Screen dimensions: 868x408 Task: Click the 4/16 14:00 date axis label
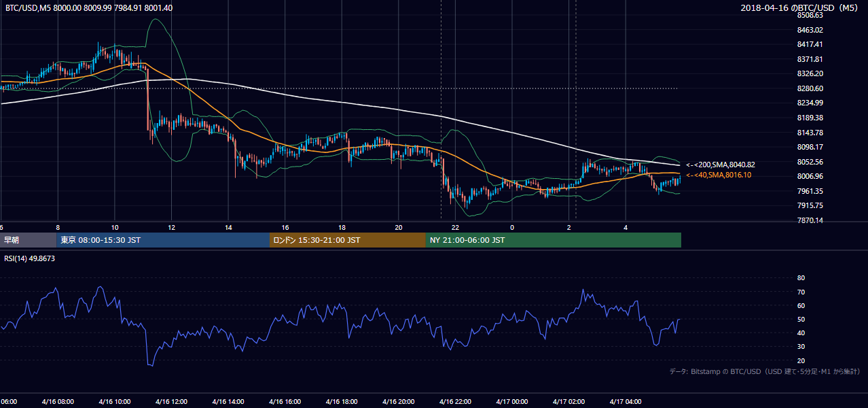(x=228, y=401)
